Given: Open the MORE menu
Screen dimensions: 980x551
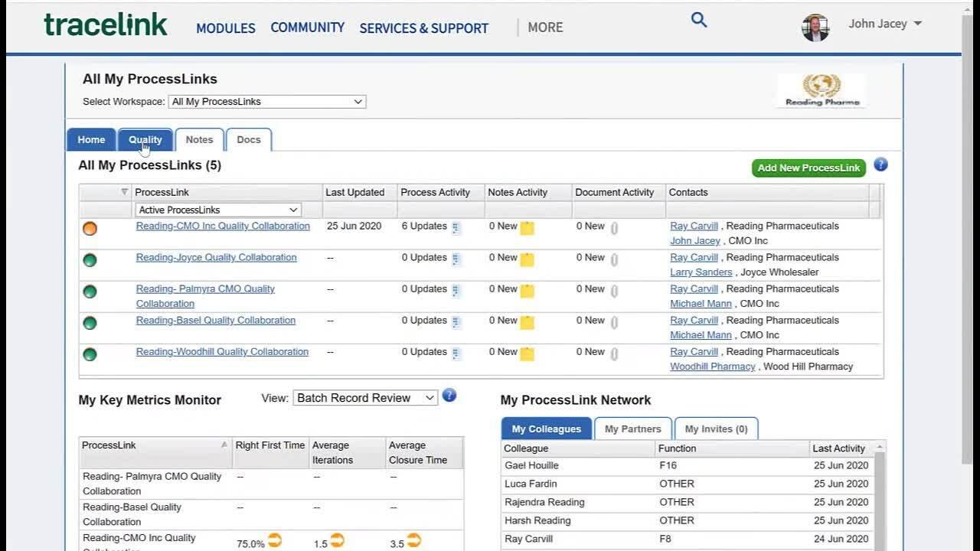Looking at the screenshot, I should click(545, 28).
